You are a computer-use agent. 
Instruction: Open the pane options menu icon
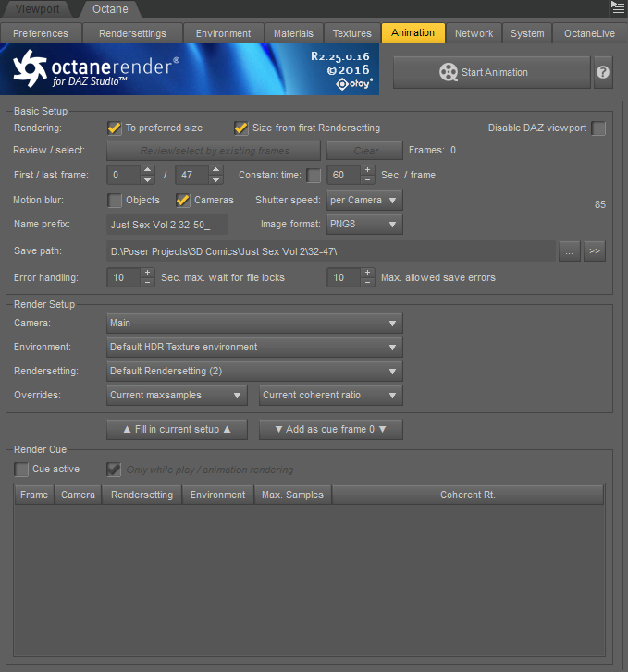(618, 7)
